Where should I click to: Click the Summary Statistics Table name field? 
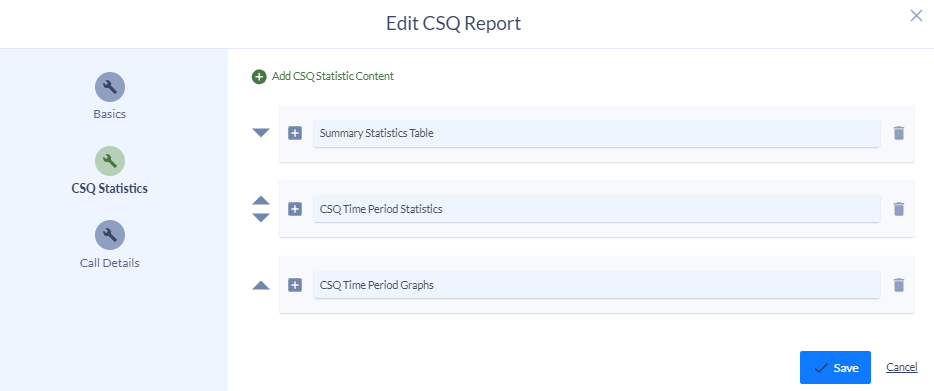(597, 134)
